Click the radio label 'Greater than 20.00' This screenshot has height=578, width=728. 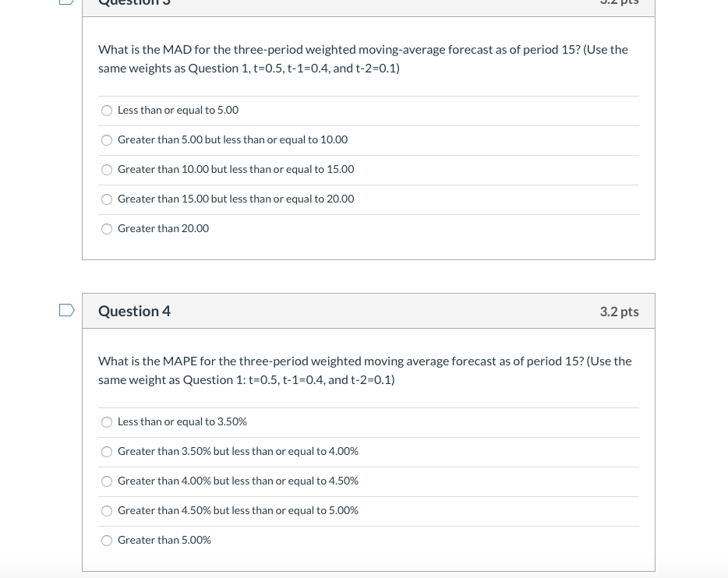coord(163,228)
